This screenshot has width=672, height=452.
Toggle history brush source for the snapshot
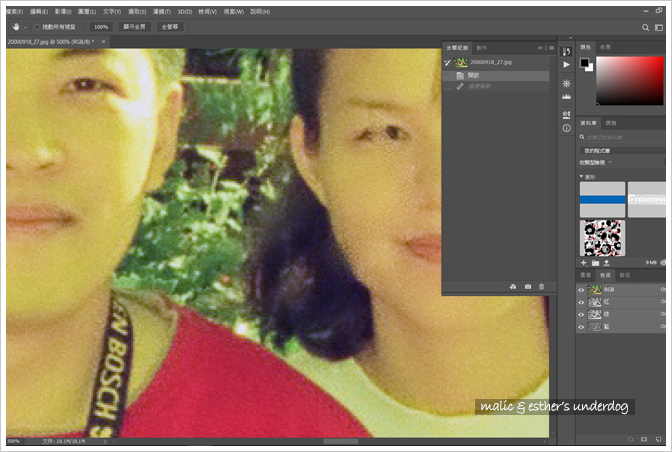point(447,63)
